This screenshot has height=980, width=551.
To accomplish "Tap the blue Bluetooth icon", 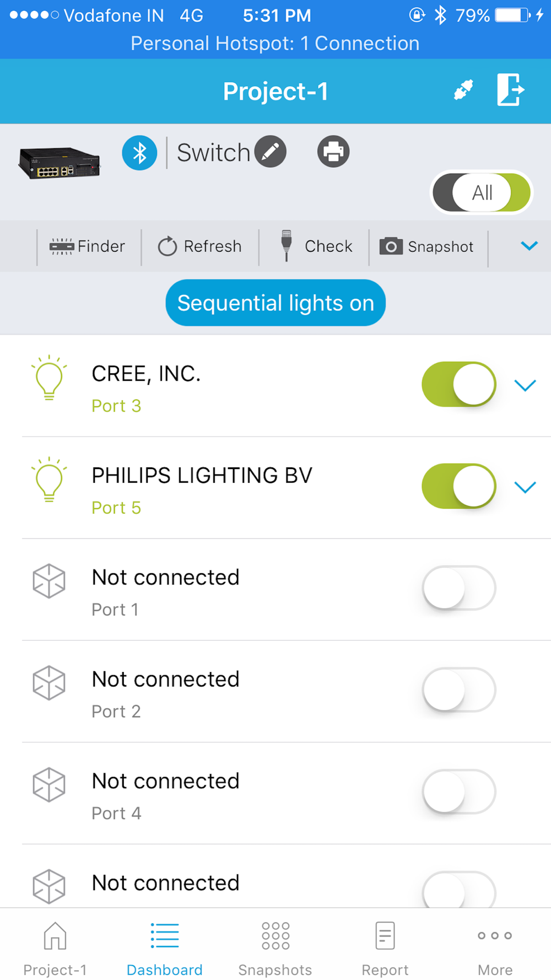I will (x=139, y=153).
